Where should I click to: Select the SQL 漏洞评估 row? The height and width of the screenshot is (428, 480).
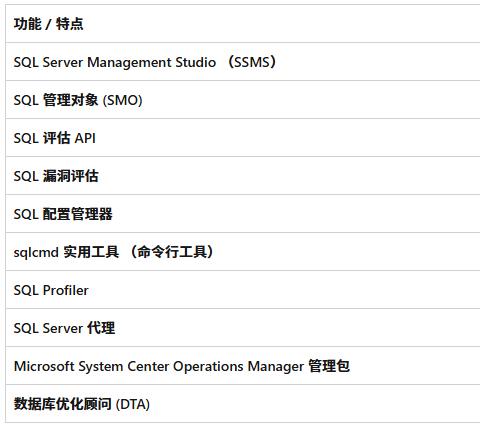(x=243, y=176)
